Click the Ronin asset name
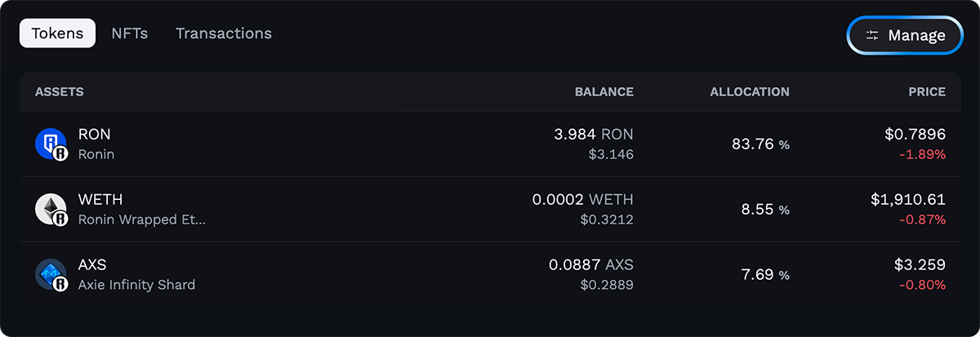 (x=96, y=153)
